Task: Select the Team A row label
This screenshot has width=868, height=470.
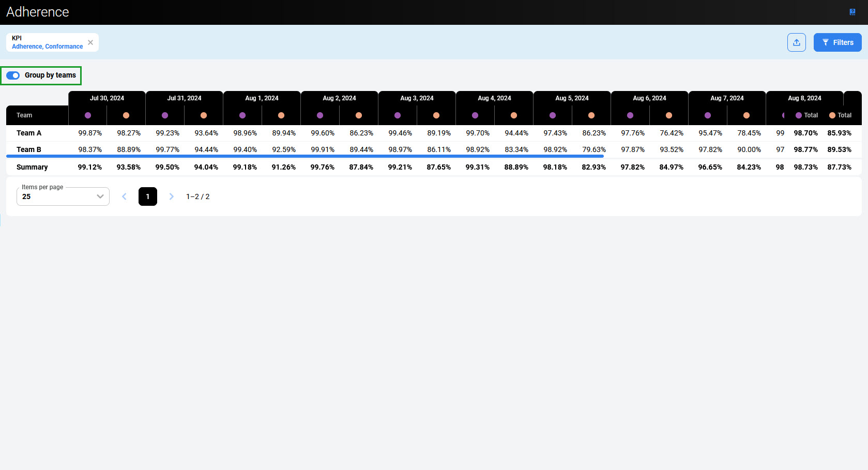Action: 29,133
